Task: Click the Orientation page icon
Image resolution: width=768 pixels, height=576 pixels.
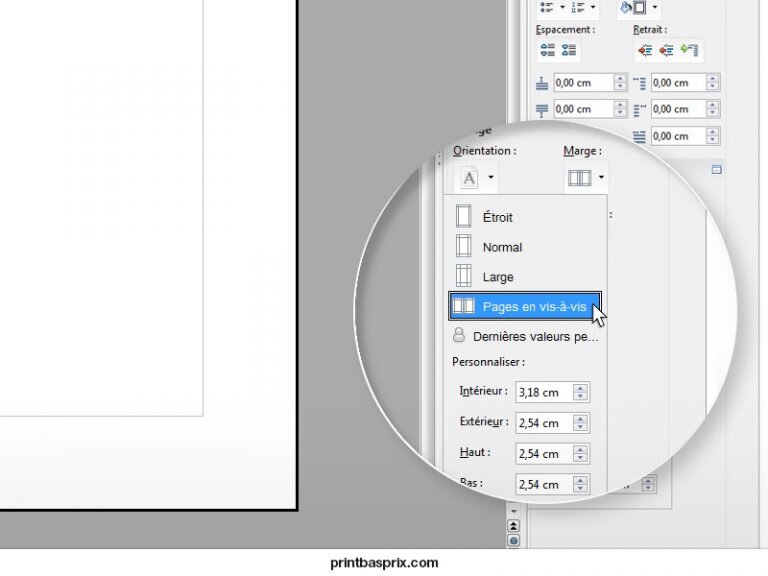Action: (469, 178)
